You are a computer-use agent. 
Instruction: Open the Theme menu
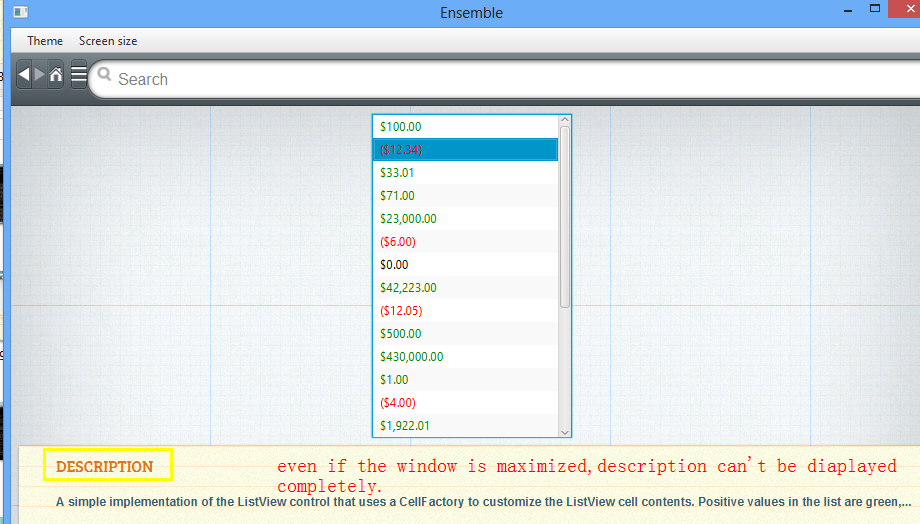[x=45, y=41]
